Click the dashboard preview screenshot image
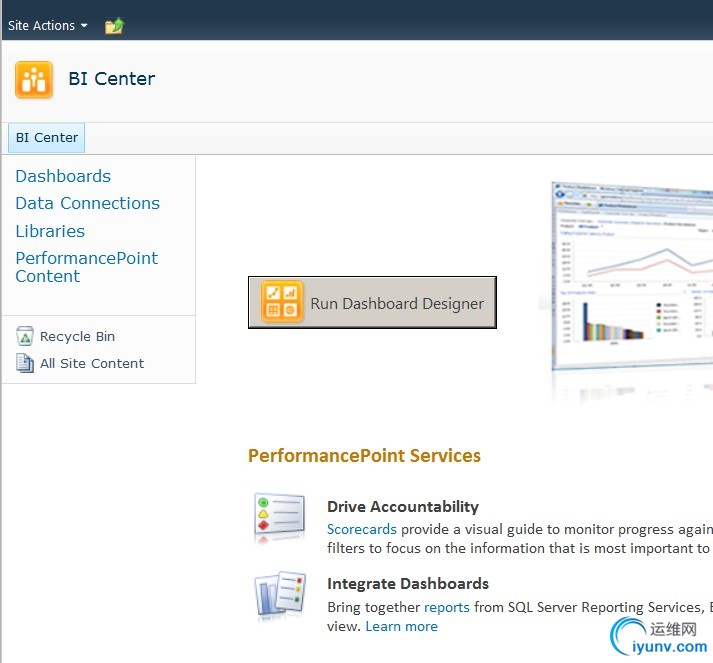The width and height of the screenshot is (713, 663). pyautogui.click(x=632, y=277)
